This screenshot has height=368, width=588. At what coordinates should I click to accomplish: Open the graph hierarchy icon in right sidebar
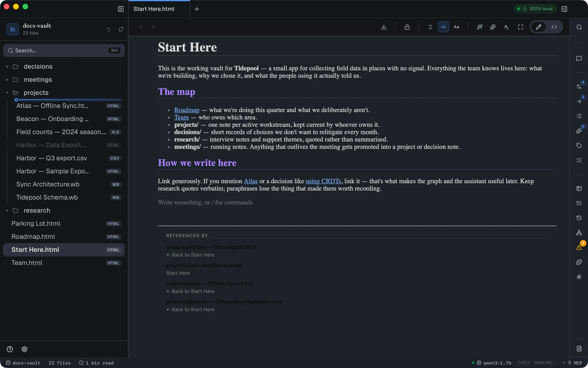[x=579, y=233]
